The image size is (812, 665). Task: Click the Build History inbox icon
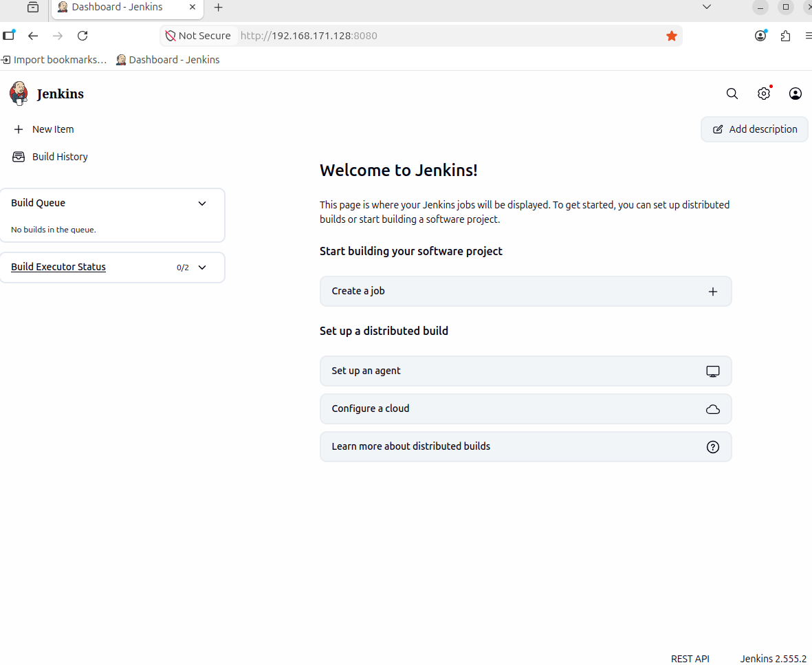pyautogui.click(x=19, y=157)
